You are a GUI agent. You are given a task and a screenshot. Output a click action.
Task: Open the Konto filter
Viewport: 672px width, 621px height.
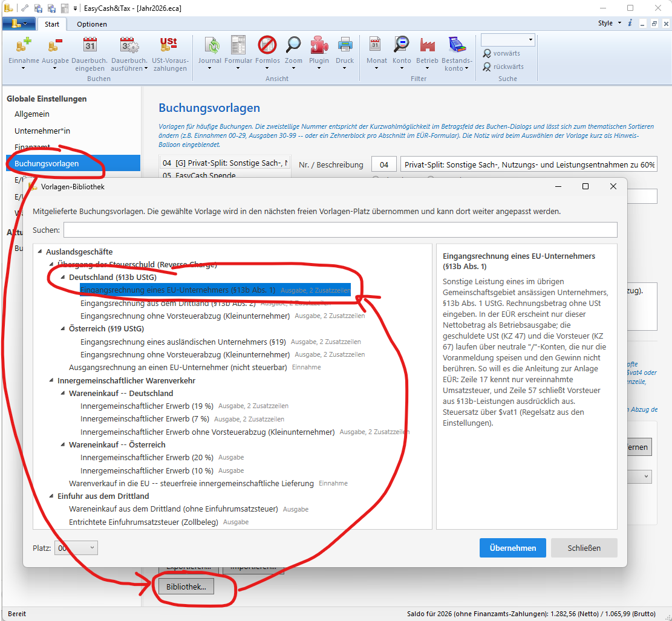coord(402,52)
